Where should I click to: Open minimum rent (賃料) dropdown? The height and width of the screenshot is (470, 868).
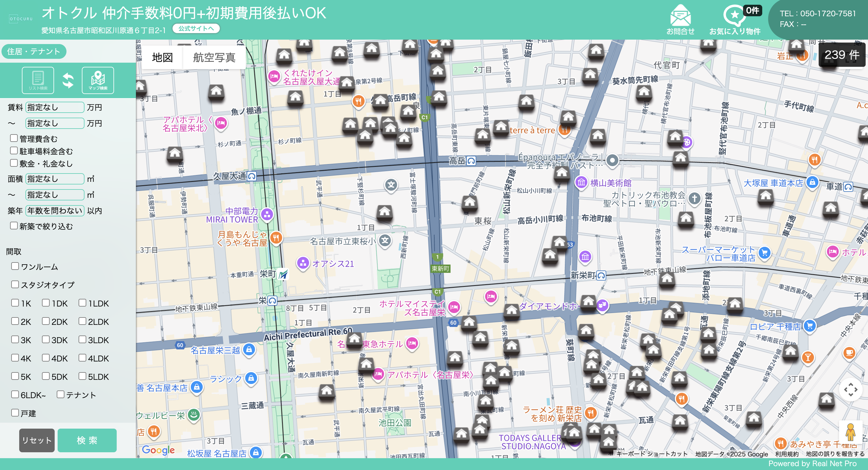coord(55,107)
